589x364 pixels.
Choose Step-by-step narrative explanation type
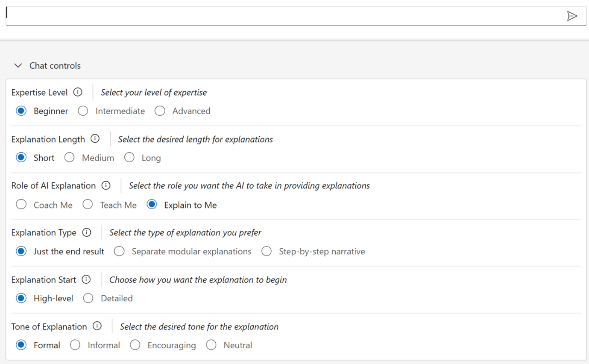point(267,251)
